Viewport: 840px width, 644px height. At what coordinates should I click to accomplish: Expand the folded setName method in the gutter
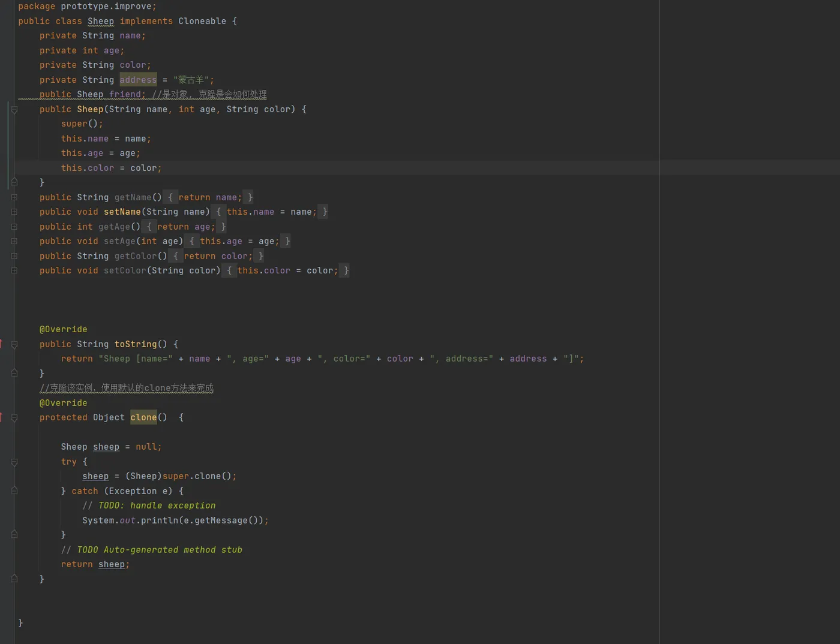[x=14, y=212]
